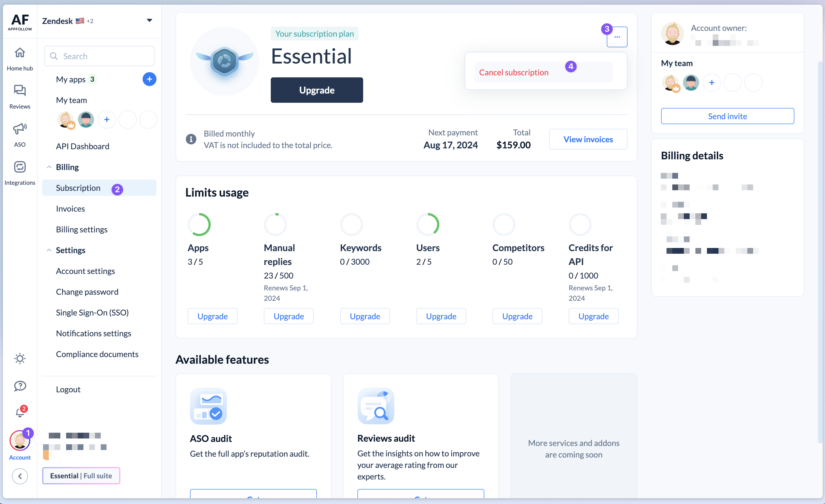Click the Reviews audit feature icon
The height and width of the screenshot is (504, 825).
click(376, 406)
